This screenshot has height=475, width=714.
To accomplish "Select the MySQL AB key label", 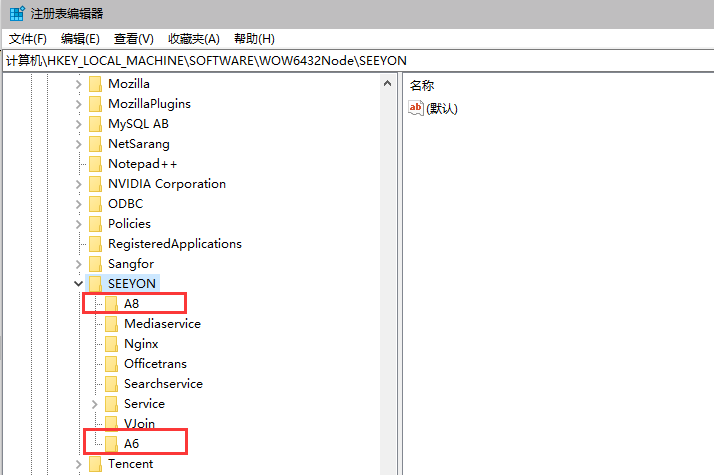I will (138, 124).
